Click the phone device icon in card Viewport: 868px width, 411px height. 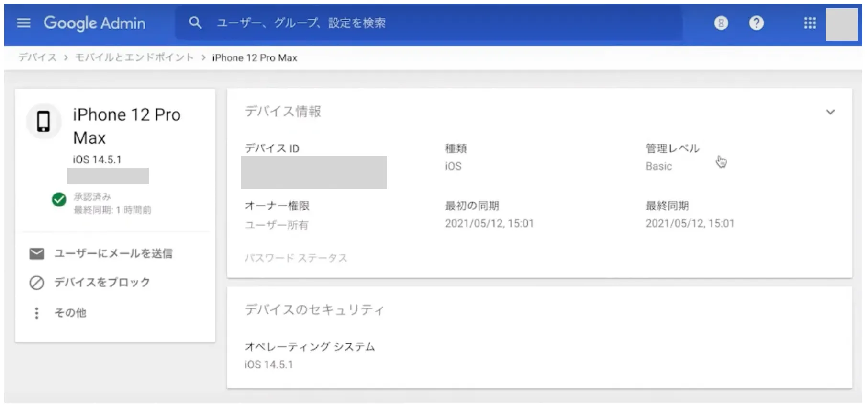pyautogui.click(x=44, y=121)
